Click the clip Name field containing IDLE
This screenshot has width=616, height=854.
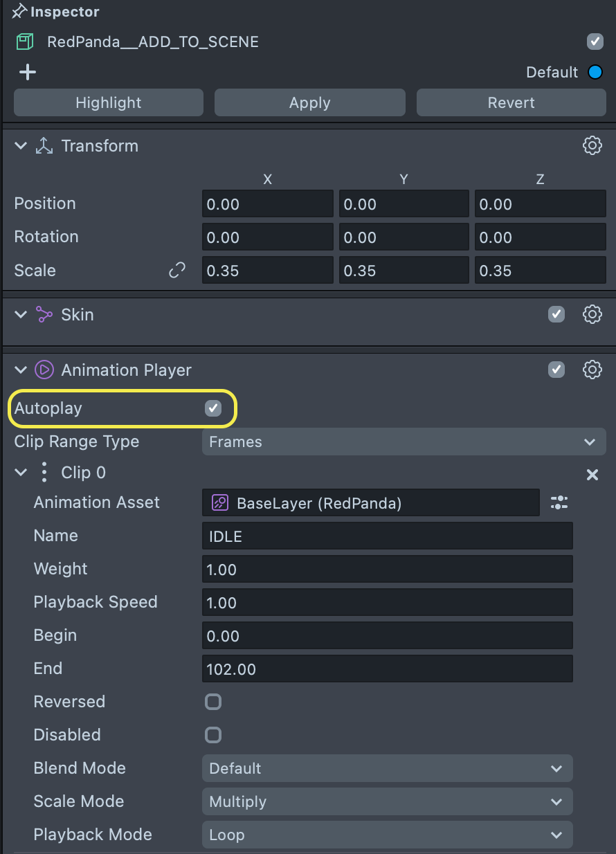[387, 536]
